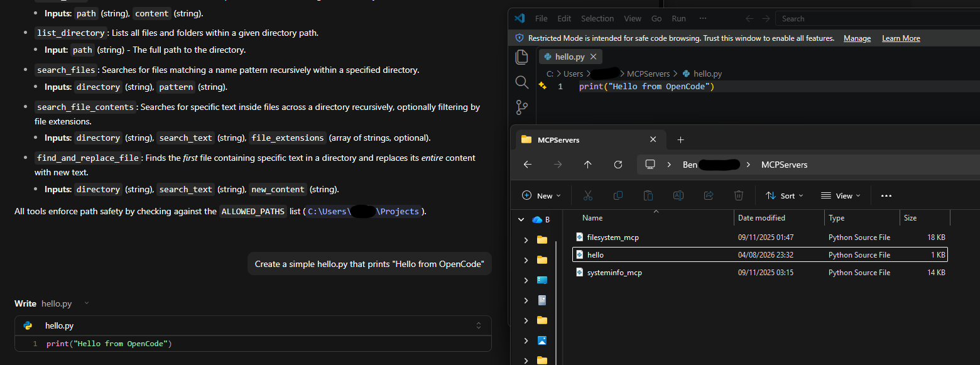Open the View dropdown in File Explorer

pyautogui.click(x=841, y=195)
